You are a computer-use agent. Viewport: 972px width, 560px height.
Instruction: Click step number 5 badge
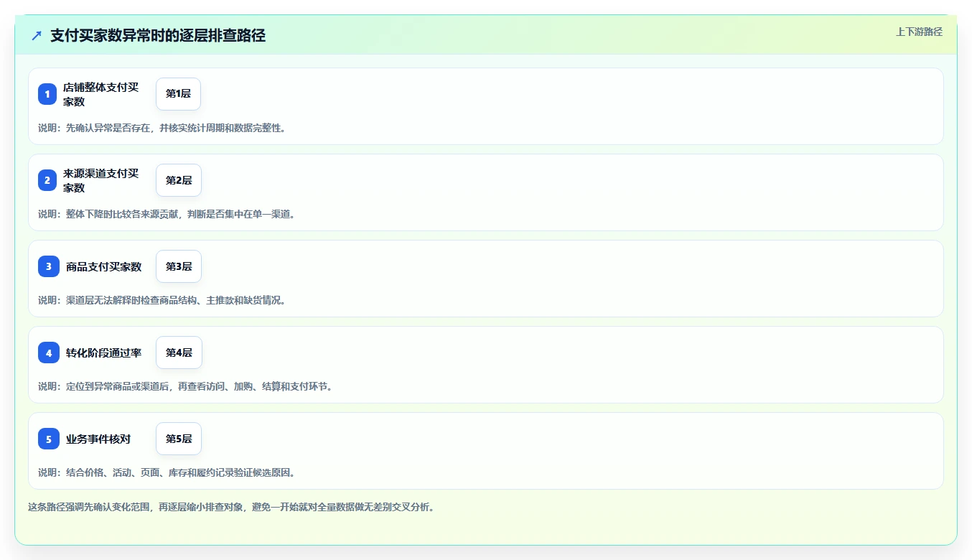[49, 439]
